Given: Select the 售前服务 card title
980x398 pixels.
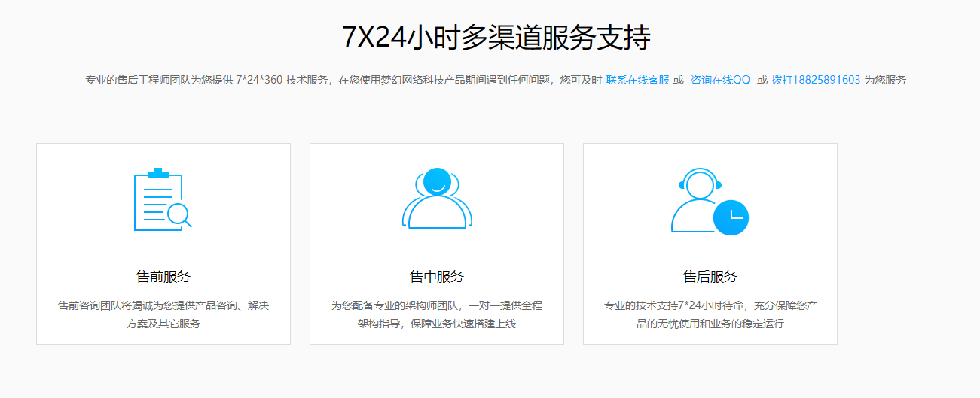Looking at the screenshot, I should click(x=163, y=276).
